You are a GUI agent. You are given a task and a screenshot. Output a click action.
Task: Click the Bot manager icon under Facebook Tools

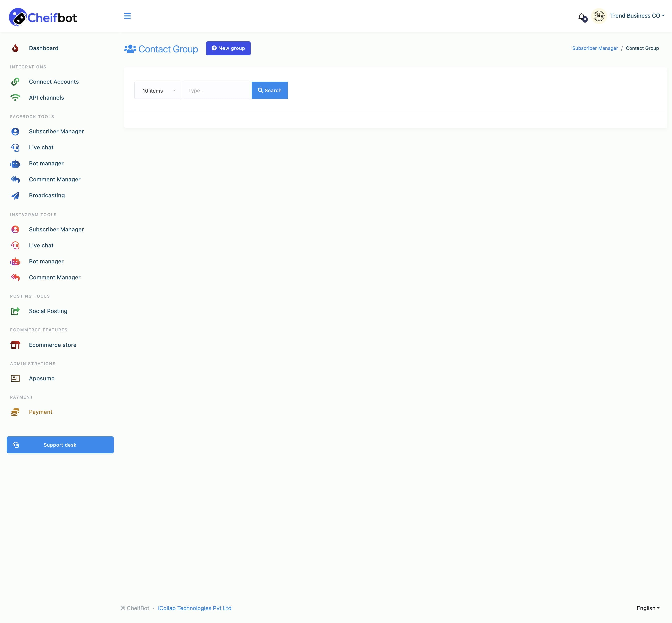pos(15,163)
